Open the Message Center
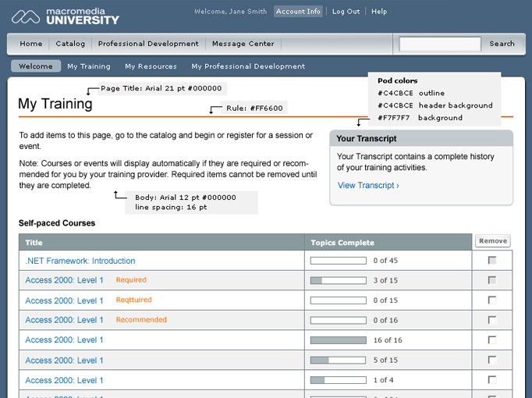The height and width of the screenshot is (398, 532). point(243,44)
